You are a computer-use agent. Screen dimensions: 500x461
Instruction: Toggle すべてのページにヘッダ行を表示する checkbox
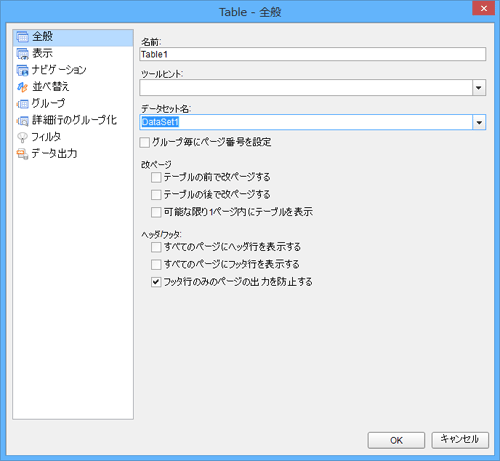point(156,247)
